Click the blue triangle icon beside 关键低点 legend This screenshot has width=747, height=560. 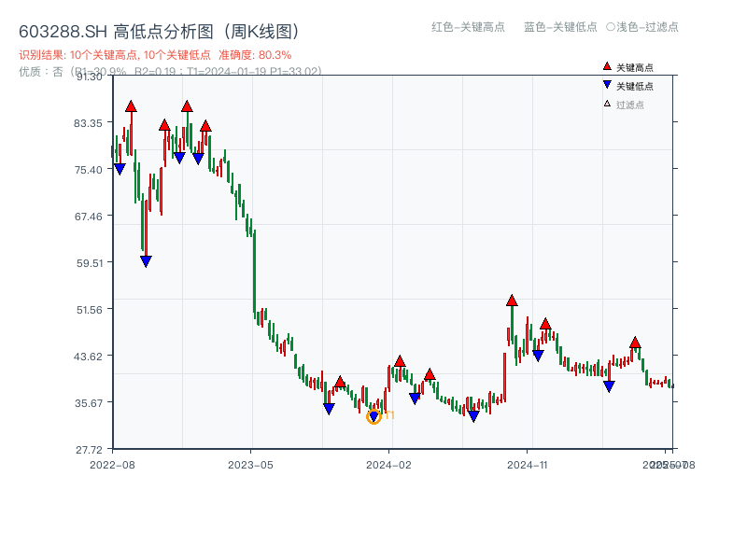point(607,85)
